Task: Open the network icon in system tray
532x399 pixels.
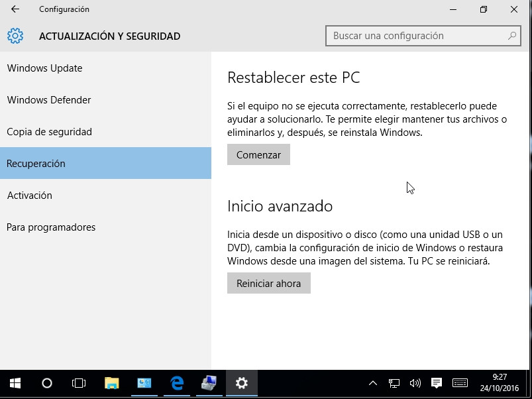Action: 394,383
